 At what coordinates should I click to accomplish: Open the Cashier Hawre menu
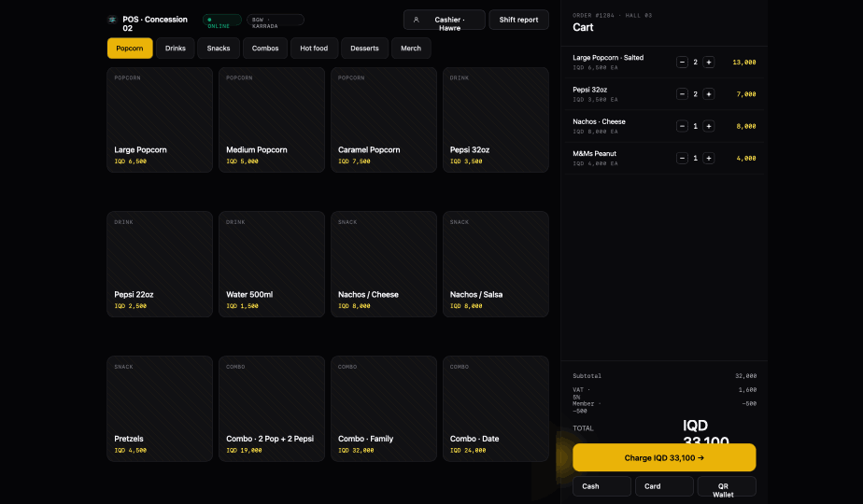pos(445,20)
